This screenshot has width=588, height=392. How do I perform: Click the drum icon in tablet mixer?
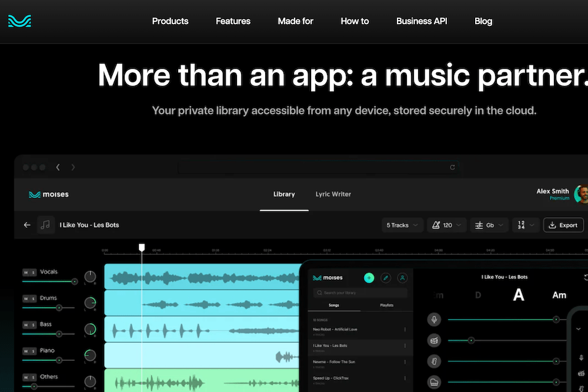[434, 341]
